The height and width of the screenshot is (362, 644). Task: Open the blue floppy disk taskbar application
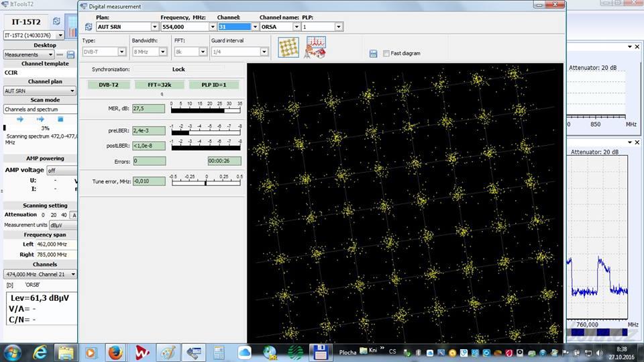pos(320,353)
